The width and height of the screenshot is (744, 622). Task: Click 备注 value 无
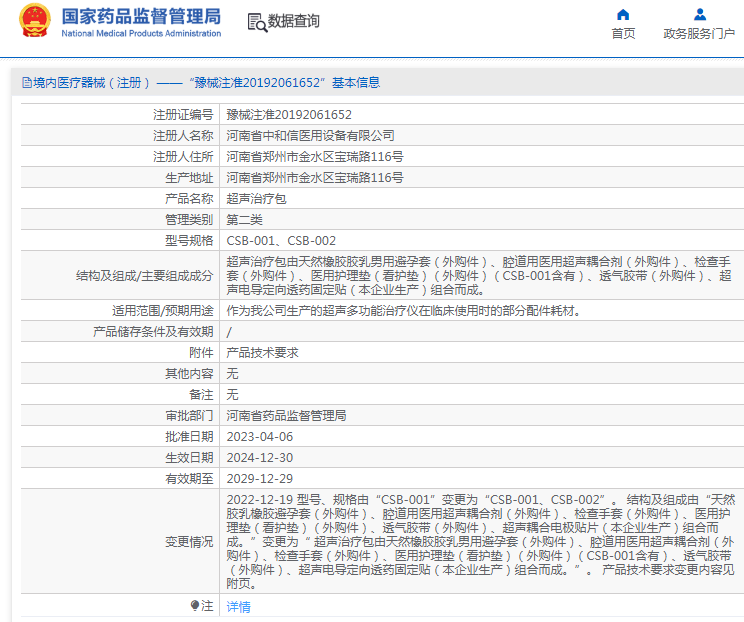pyautogui.click(x=232, y=394)
